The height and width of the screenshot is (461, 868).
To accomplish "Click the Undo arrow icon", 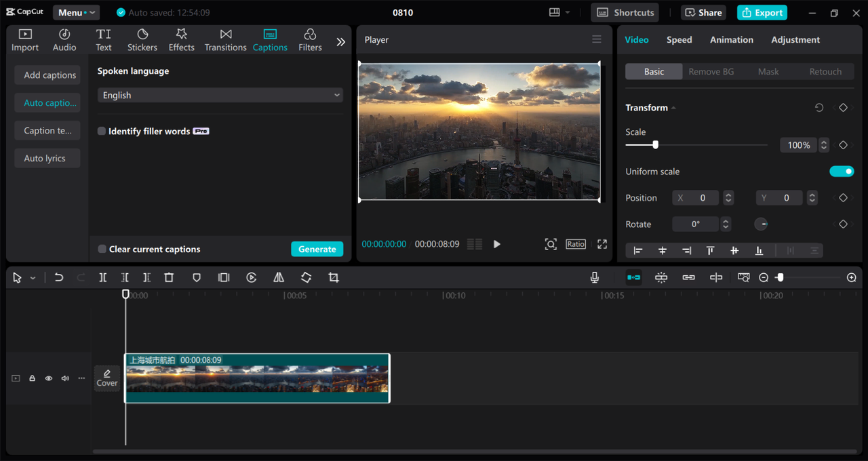I will click(x=59, y=277).
